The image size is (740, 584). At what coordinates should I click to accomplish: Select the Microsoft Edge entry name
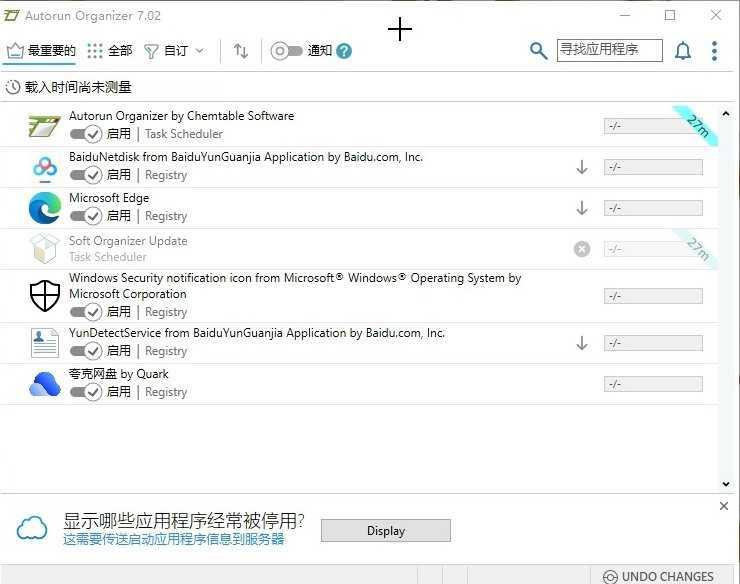point(109,198)
